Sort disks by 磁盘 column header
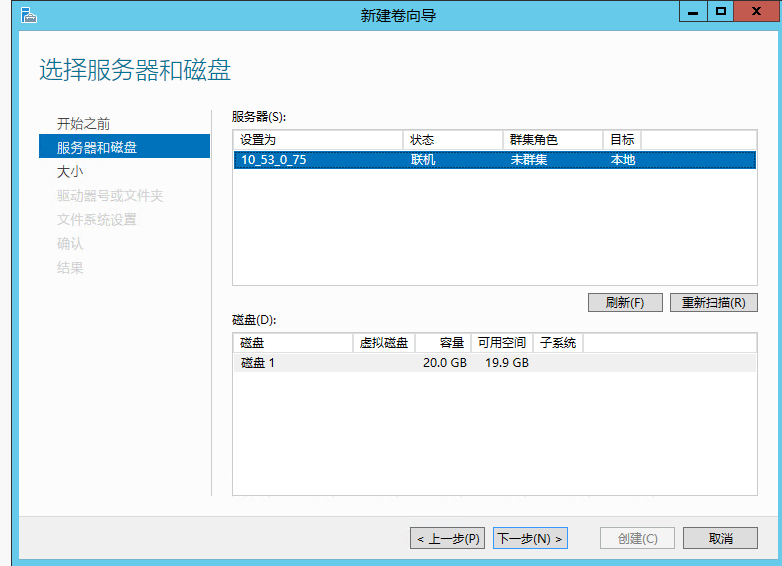 coord(293,343)
